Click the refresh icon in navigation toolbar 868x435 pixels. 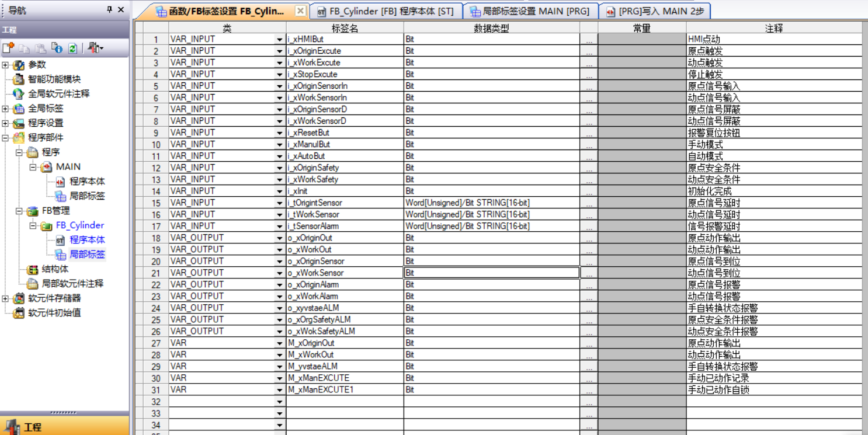pos(72,48)
